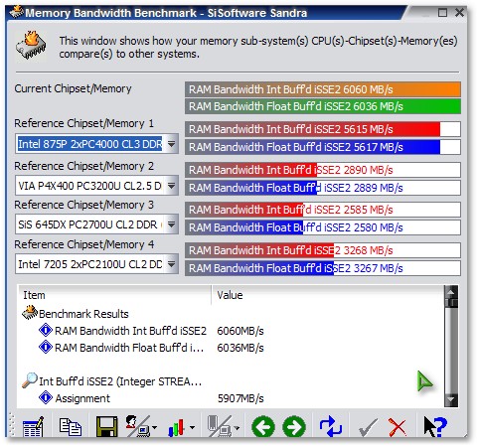
Task: Click the red X cancel icon
Action: click(x=398, y=427)
